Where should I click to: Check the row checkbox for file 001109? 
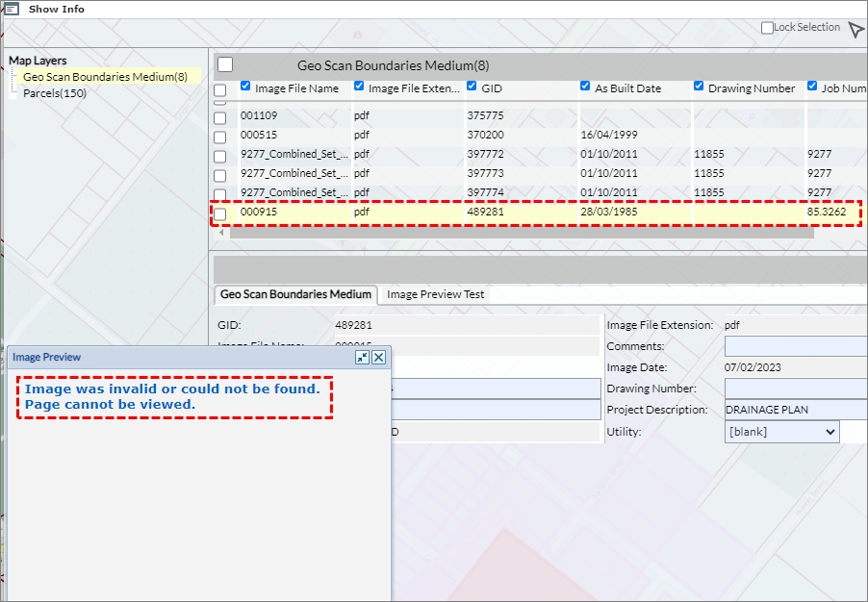tap(220, 117)
